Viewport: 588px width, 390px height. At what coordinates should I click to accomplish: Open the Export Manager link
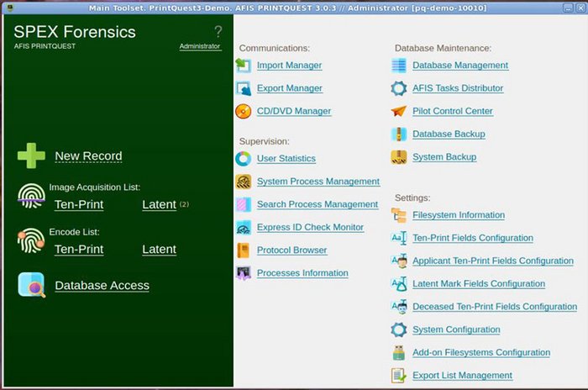tap(290, 88)
